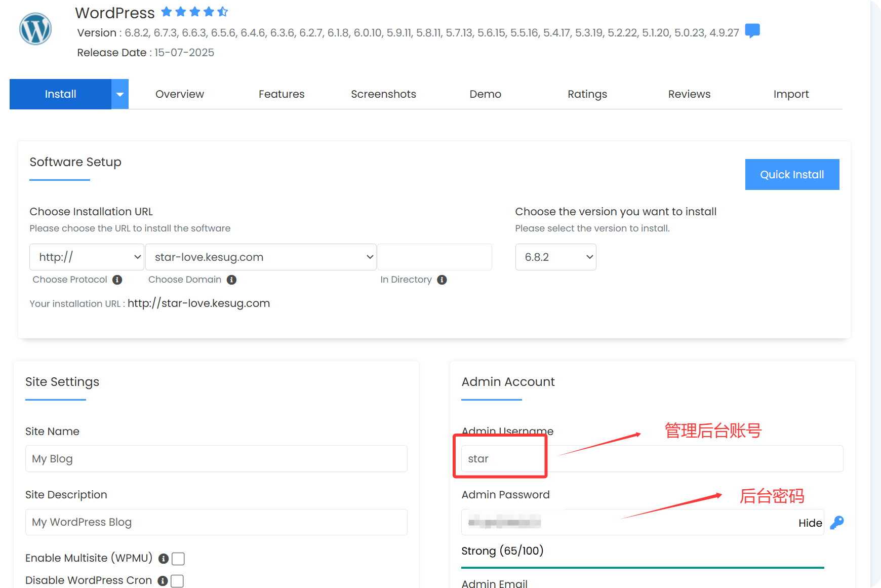Open the protocol dropdown showing http://
Image resolution: width=881 pixels, height=588 pixels.
(87, 257)
